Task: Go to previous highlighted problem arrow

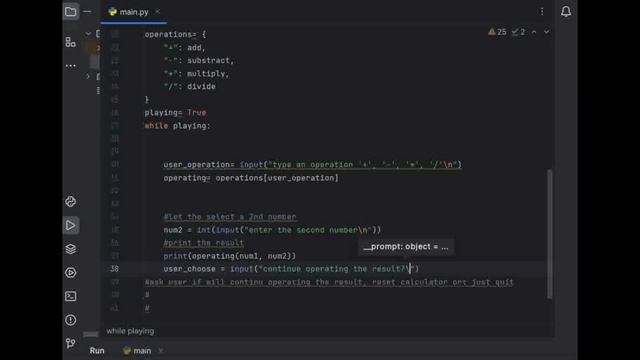Action: [534, 32]
